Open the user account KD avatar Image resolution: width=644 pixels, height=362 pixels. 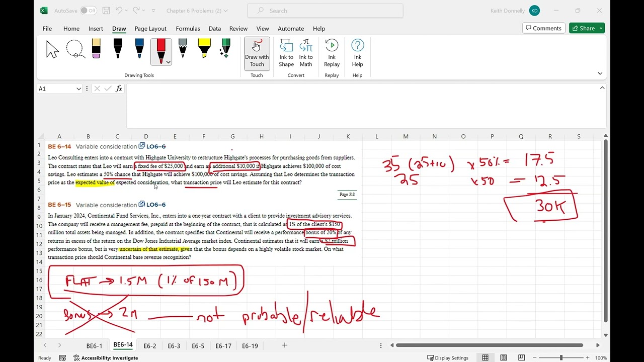534,11
